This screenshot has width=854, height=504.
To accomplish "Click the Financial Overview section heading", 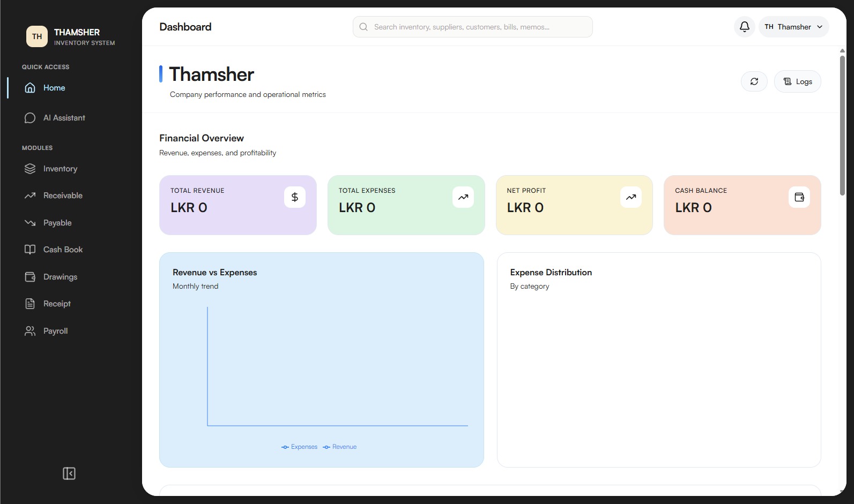I will click(x=202, y=138).
